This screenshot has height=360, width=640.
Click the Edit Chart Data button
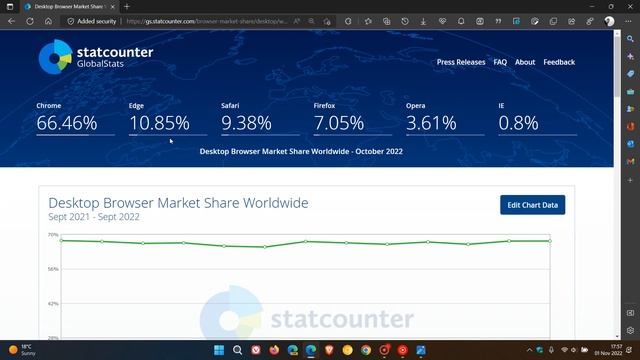(533, 205)
